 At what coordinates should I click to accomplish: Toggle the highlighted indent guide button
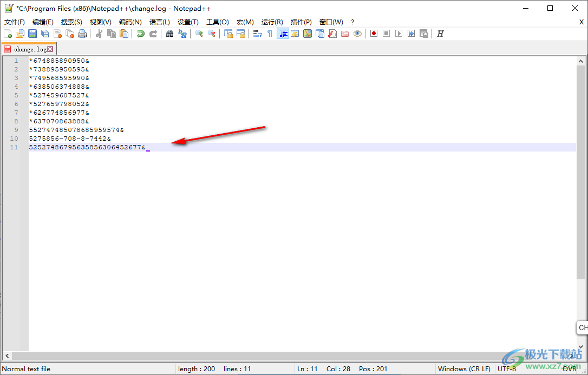pyautogui.click(x=283, y=34)
